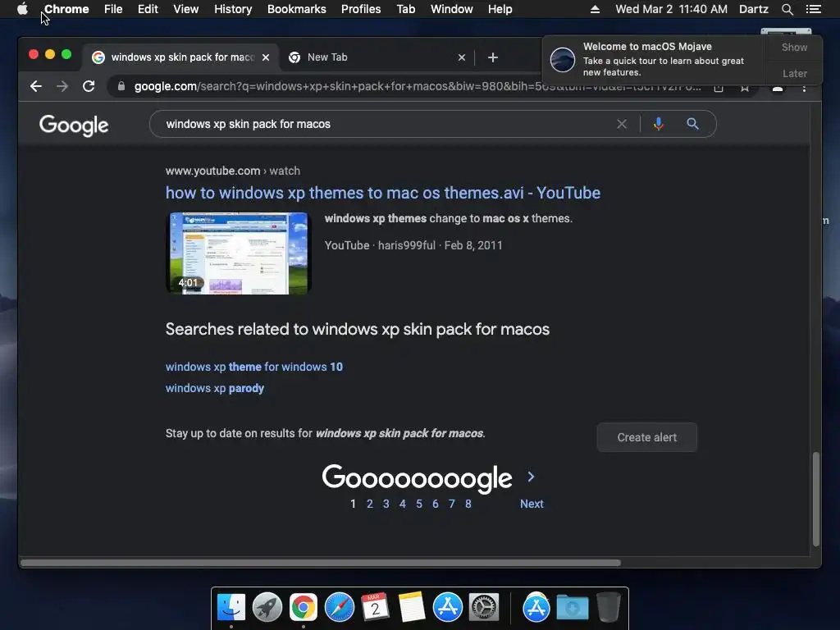840x630 pixels.
Task: Click the Welcome to macOS Mojave notification
Action: (x=654, y=59)
